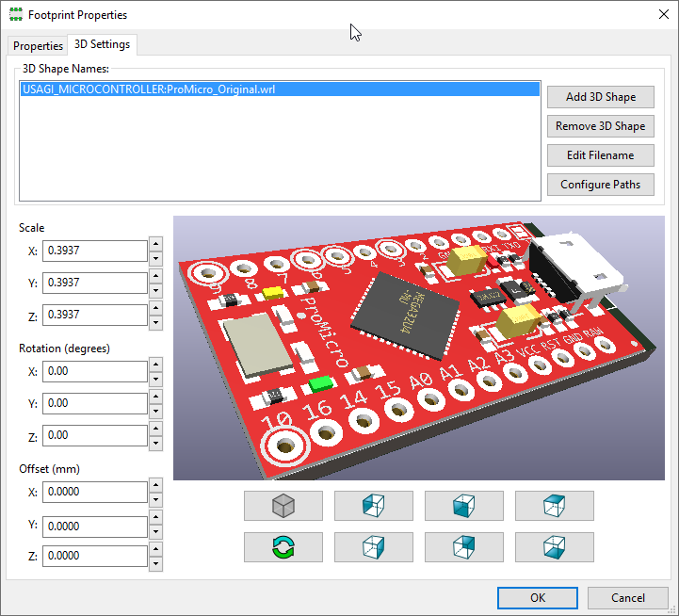The image size is (679, 616).
Task: Decrease Rotation Y with the down arrow
Action: pos(156,411)
